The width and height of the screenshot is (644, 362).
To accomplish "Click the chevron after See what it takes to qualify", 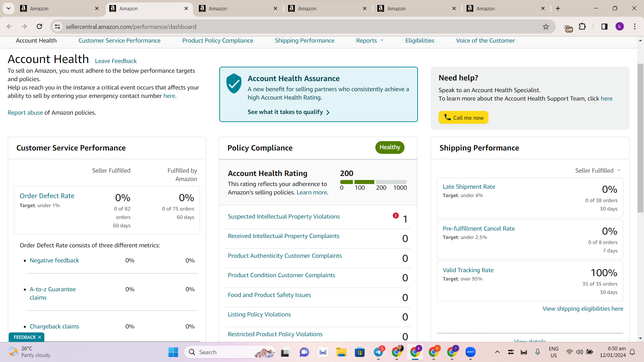I will click(x=328, y=112).
